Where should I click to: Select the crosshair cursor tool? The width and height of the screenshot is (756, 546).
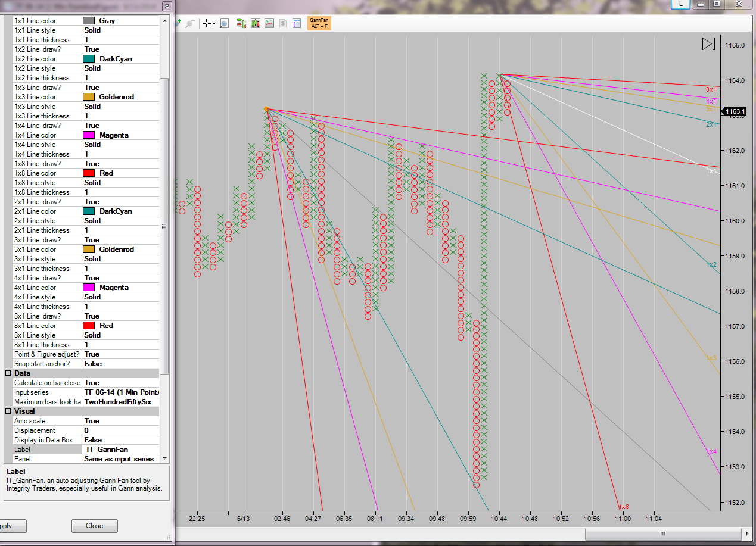pos(207,23)
